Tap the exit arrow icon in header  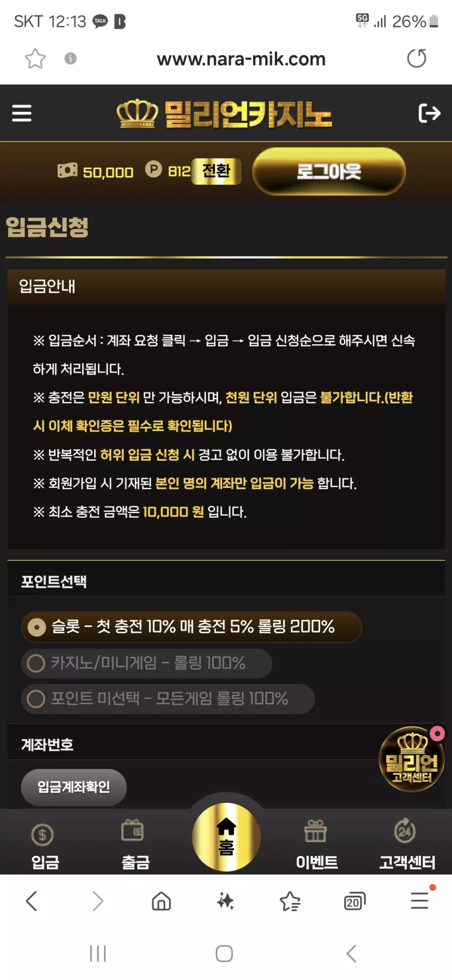coord(430,113)
